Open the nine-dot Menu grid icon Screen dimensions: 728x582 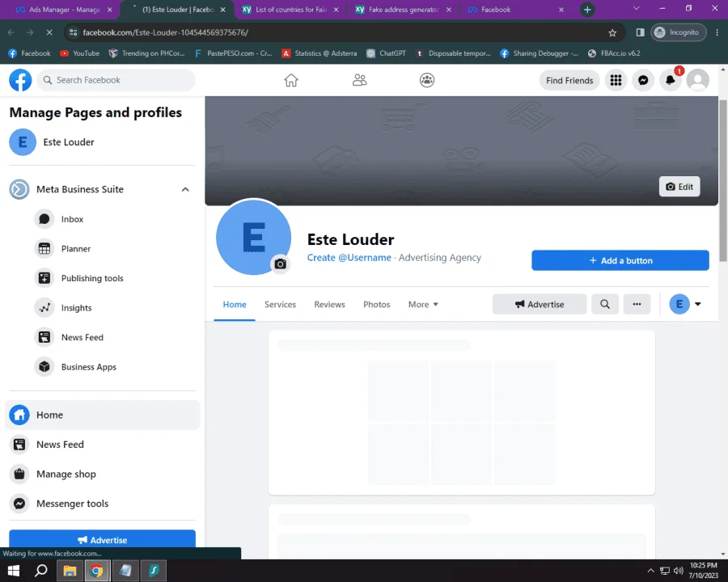click(616, 80)
